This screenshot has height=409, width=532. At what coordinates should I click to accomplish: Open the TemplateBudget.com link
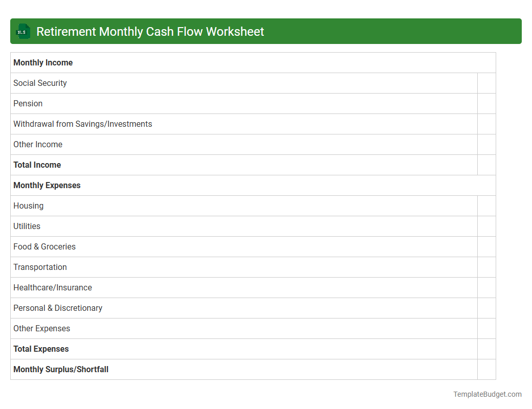[487, 394]
